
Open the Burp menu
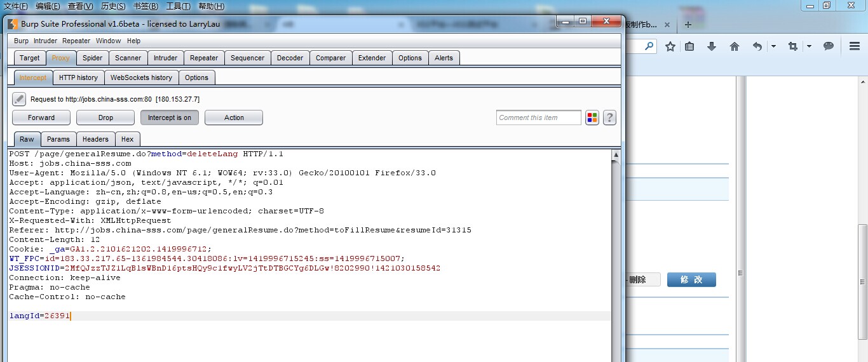tap(22, 41)
